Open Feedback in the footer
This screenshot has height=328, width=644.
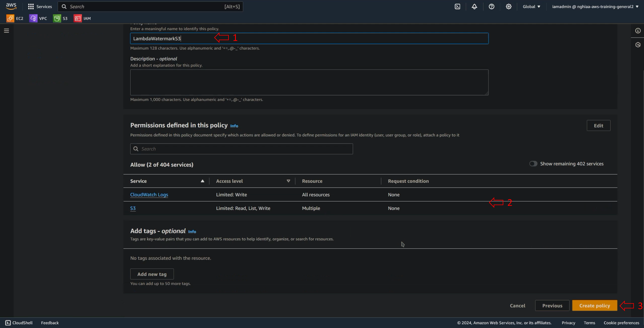pyautogui.click(x=50, y=323)
